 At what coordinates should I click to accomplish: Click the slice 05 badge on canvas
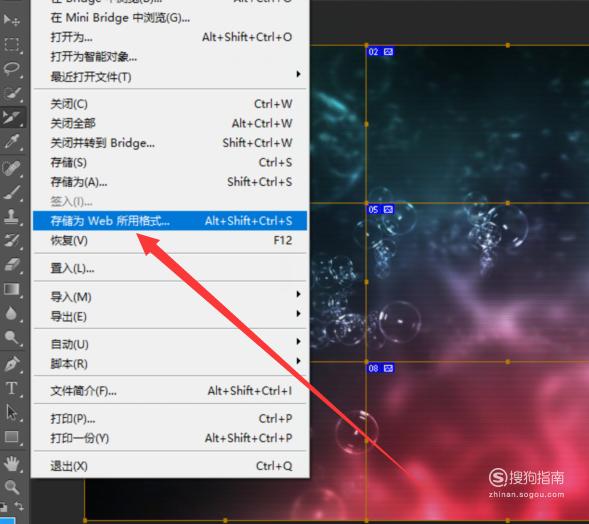380,210
